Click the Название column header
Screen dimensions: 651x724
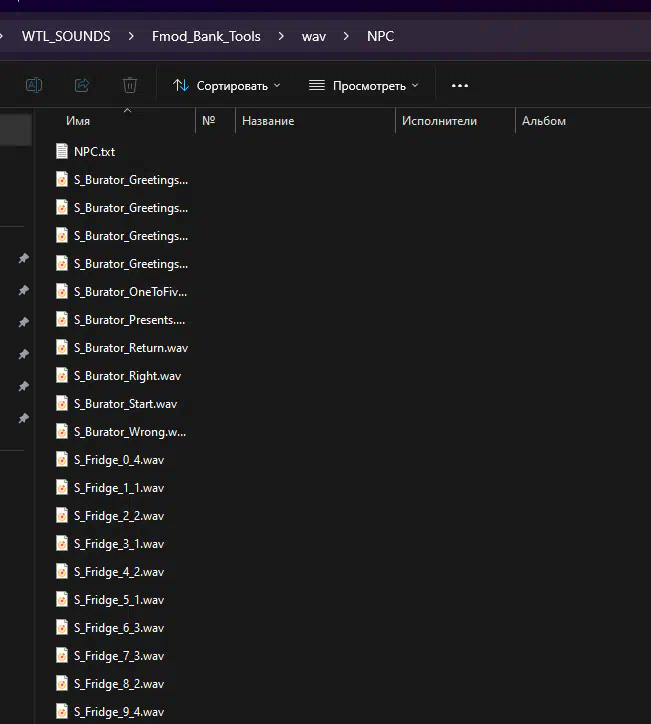pos(268,121)
